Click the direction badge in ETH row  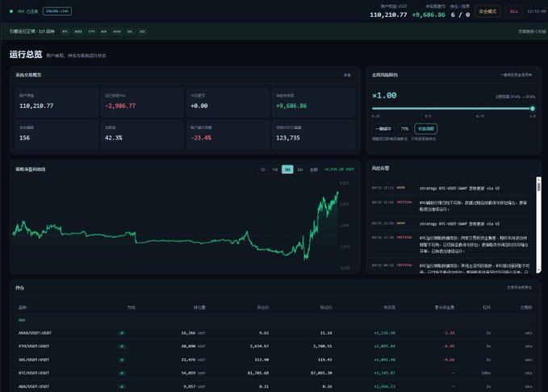pyautogui.click(x=122, y=346)
